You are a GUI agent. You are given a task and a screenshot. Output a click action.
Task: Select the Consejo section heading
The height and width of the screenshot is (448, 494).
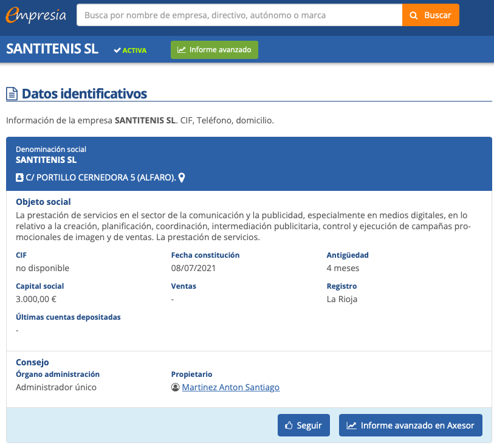click(32, 362)
